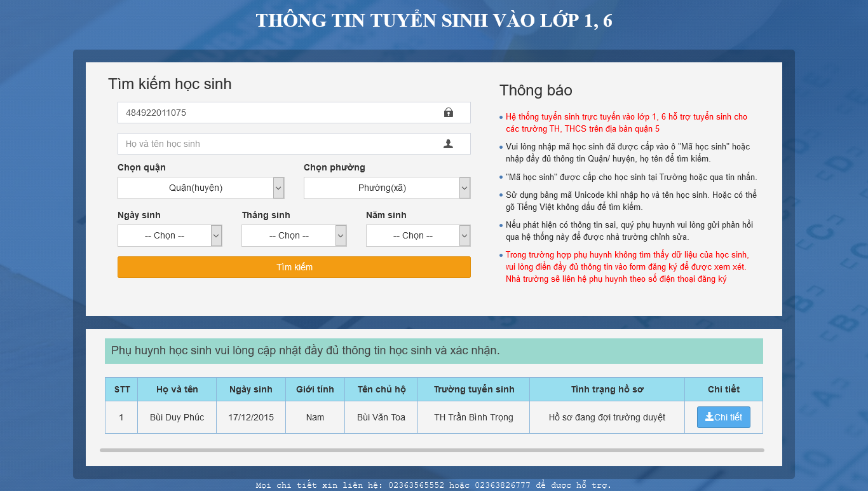Image resolution: width=868 pixels, height=491 pixels.
Task: Click the notice 'Nếu phát hiện có thông tin sai'
Action: [x=629, y=231]
